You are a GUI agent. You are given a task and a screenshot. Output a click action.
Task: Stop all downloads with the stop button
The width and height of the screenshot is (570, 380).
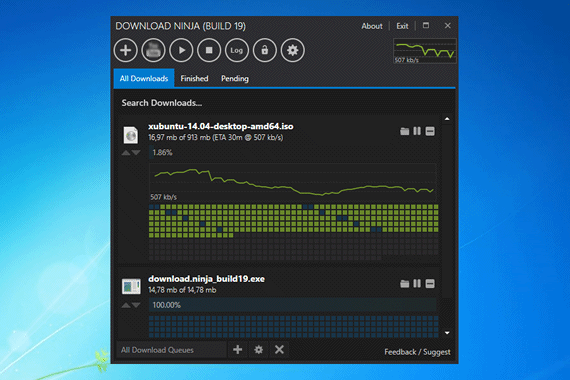pyautogui.click(x=209, y=50)
